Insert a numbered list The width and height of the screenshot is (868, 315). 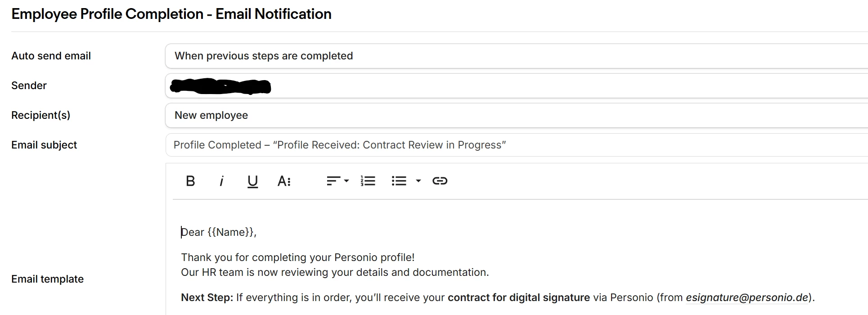[x=368, y=181]
